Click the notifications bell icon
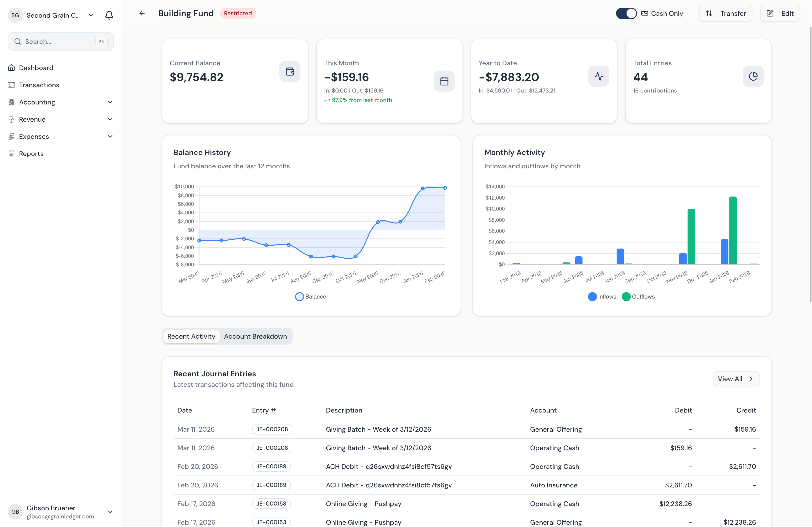 pyautogui.click(x=109, y=15)
